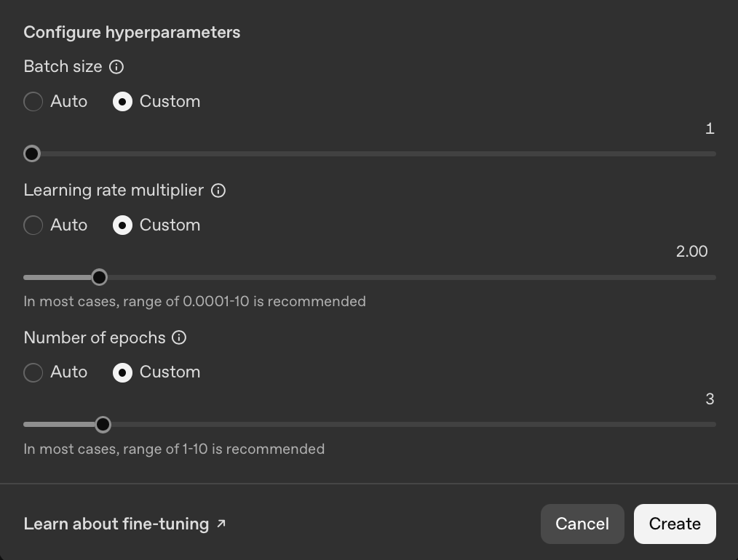This screenshot has height=560, width=738.
Task: Select Custom for Batch size
Action: click(122, 102)
